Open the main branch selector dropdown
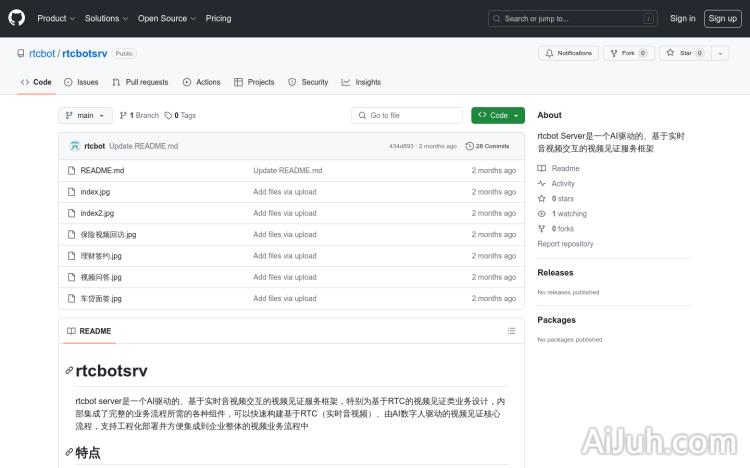This screenshot has width=750, height=468. (85, 116)
